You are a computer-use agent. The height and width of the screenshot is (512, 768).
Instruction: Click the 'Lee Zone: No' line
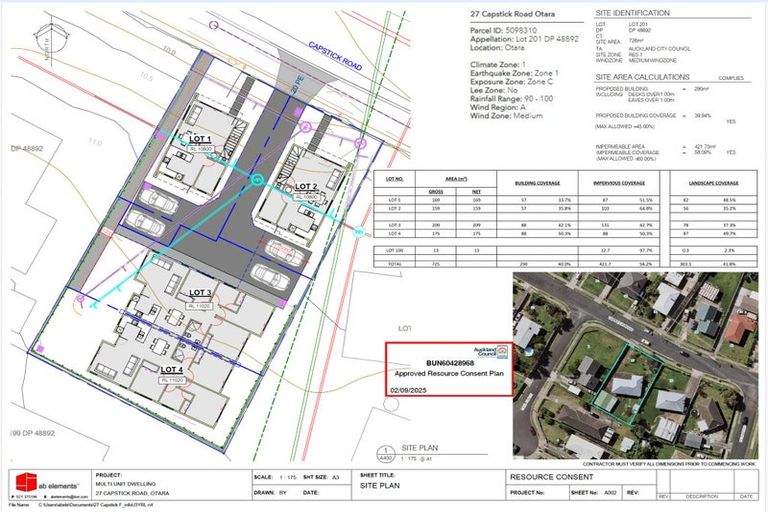point(493,90)
